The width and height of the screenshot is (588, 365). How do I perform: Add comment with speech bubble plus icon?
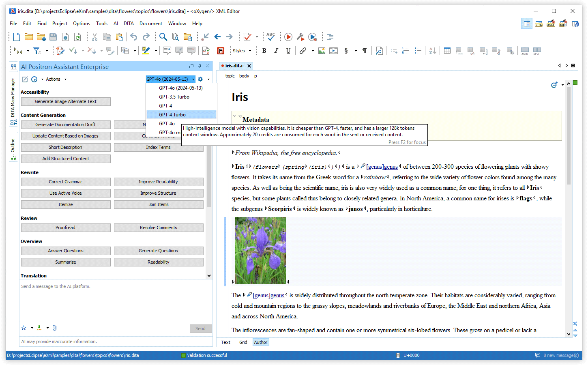pyautogui.click(x=167, y=51)
